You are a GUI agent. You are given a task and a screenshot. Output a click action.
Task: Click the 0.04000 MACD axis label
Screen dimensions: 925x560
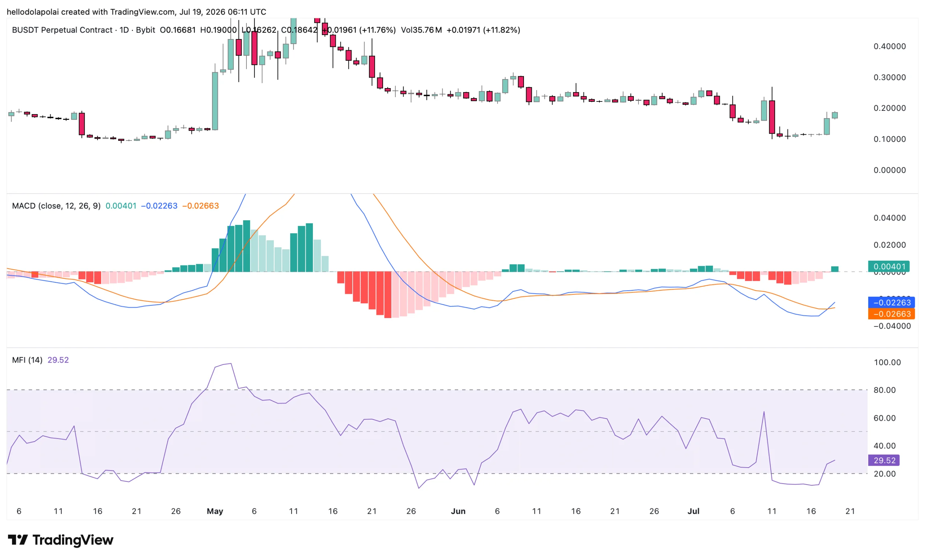(x=890, y=218)
